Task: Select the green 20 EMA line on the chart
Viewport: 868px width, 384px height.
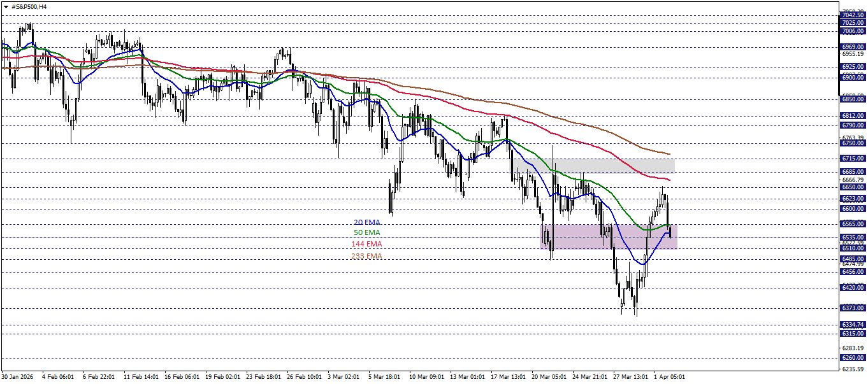Action: coord(446,123)
